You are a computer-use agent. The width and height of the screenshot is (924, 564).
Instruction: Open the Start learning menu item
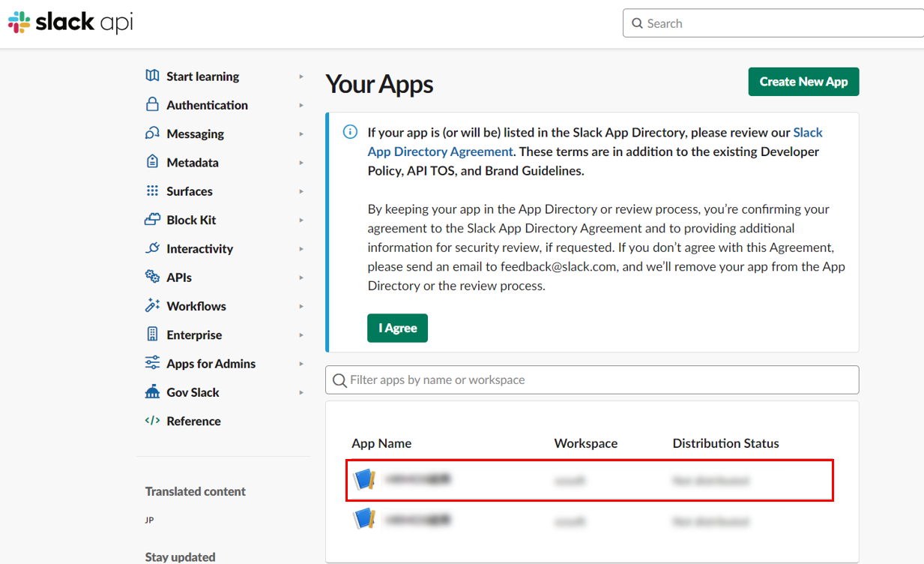coord(202,76)
